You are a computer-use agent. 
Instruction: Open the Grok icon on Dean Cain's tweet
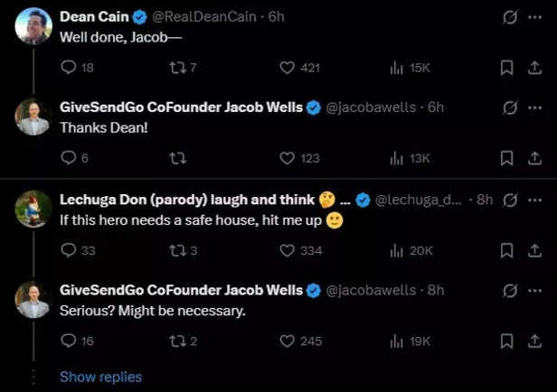510,16
